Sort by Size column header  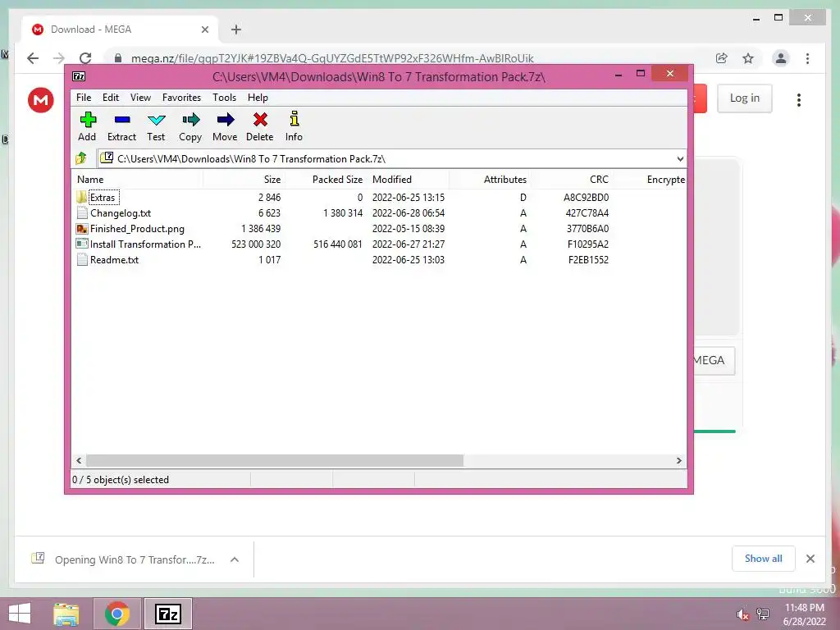244,180
